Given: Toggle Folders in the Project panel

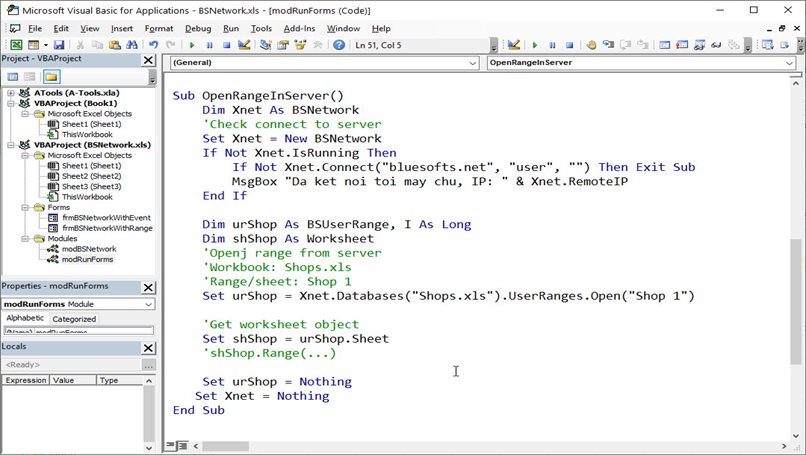Looking at the screenshot, I should coord(51,77).
